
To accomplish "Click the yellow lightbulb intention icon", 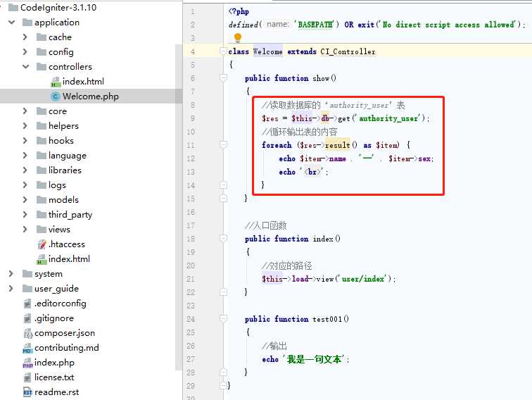I will point(238,37).
